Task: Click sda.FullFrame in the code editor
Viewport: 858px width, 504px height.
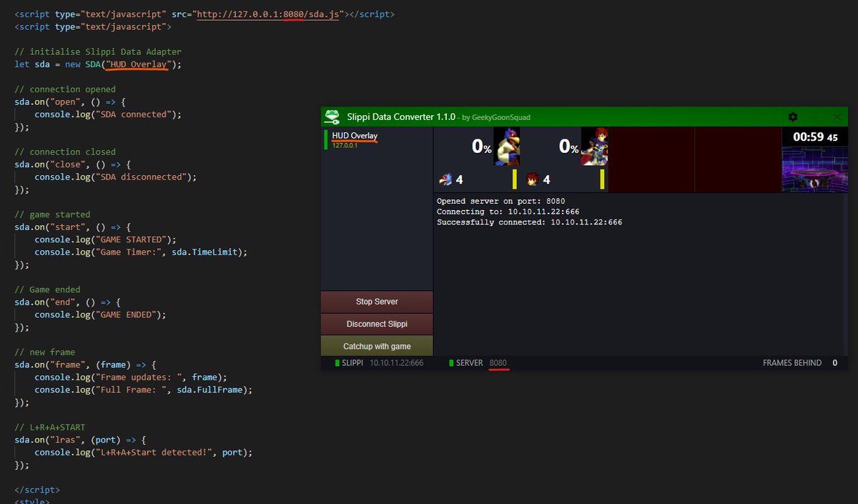Action: pos(209,390)
